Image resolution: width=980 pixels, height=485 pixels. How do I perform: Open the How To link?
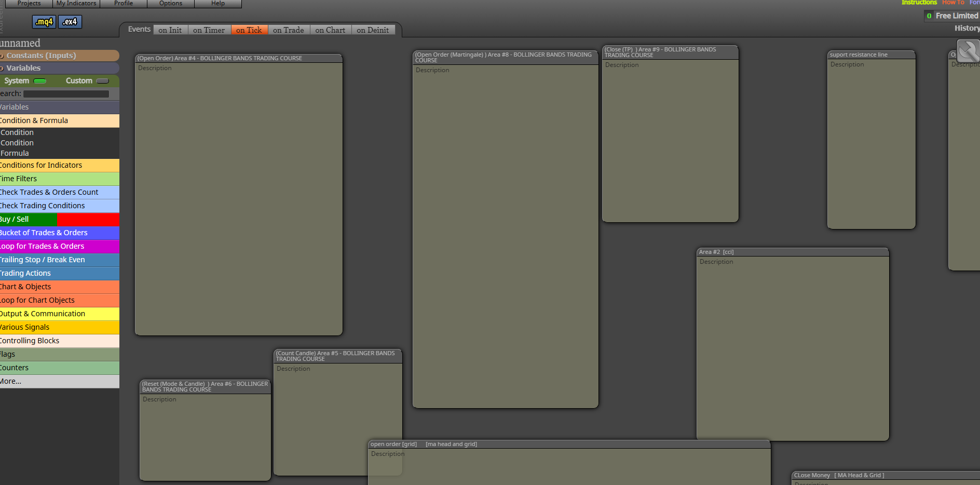[953, 3]
